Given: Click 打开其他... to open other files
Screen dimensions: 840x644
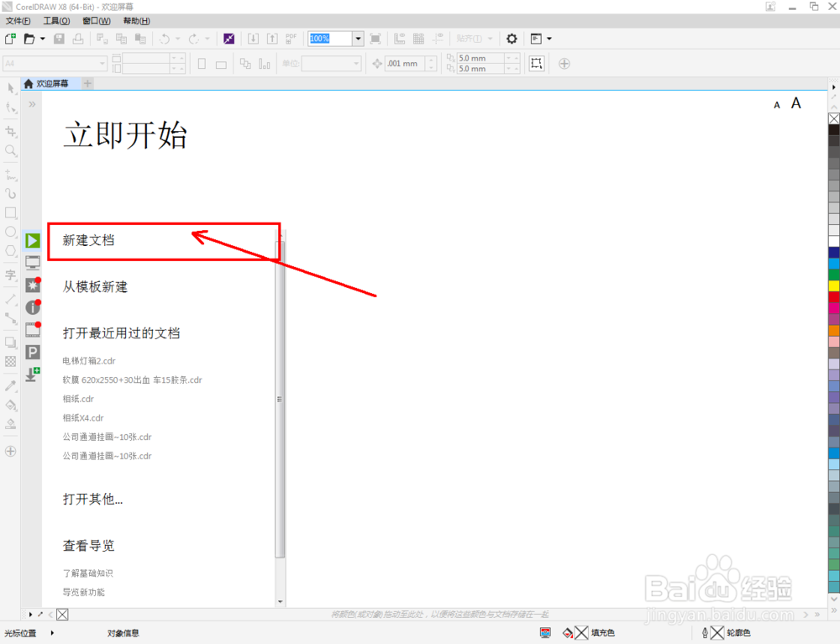Looking at the screenshot, I should click(x=92, y=500).
